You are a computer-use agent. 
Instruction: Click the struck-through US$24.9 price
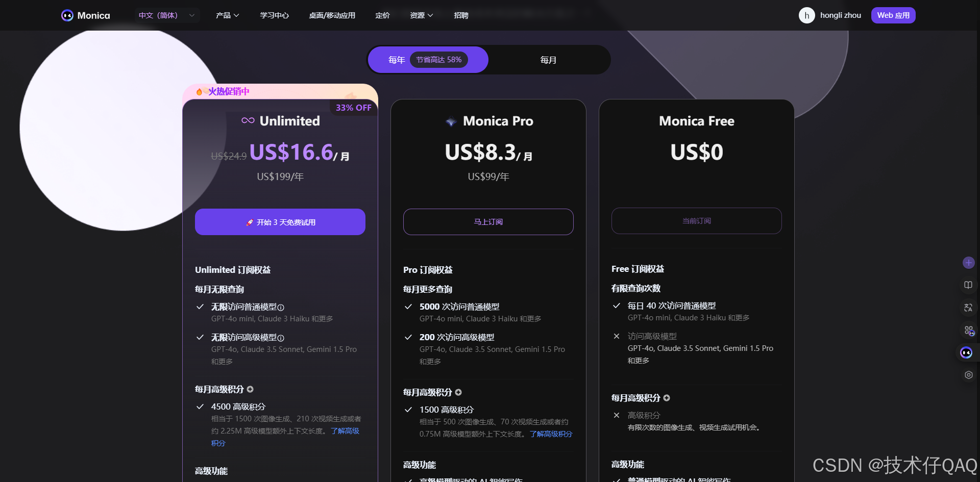(x=229, y=156)
